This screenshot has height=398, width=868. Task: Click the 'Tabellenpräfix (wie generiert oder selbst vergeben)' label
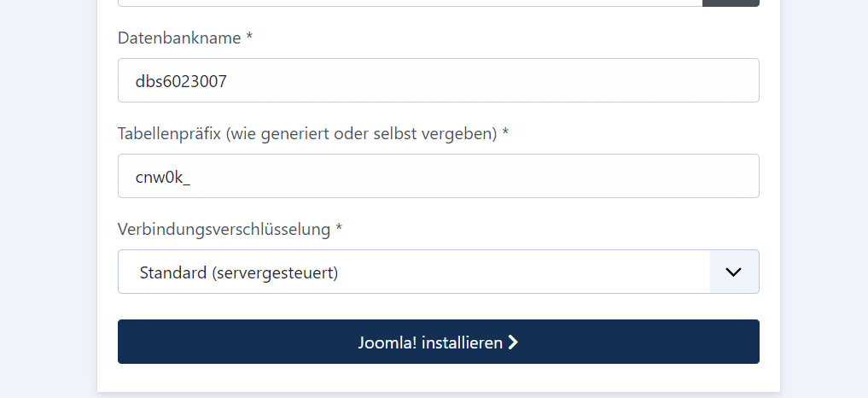click(x=307, y=133)
